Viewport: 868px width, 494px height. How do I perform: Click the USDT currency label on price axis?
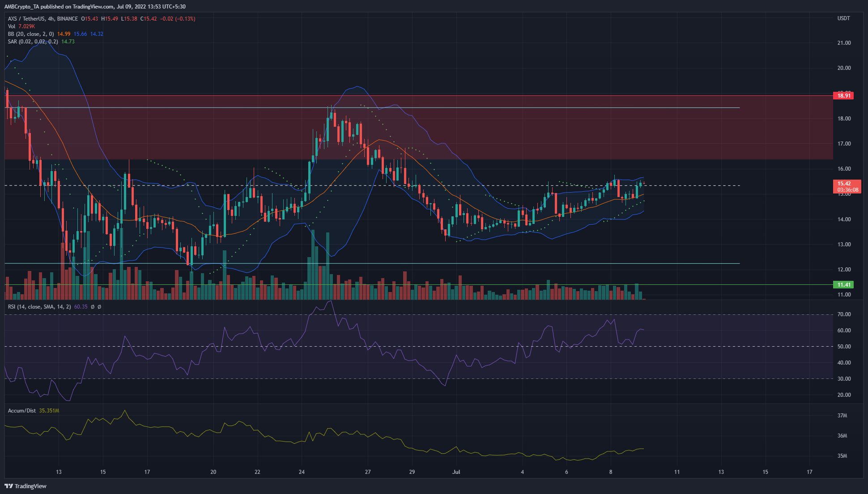[x=843, y=18]
